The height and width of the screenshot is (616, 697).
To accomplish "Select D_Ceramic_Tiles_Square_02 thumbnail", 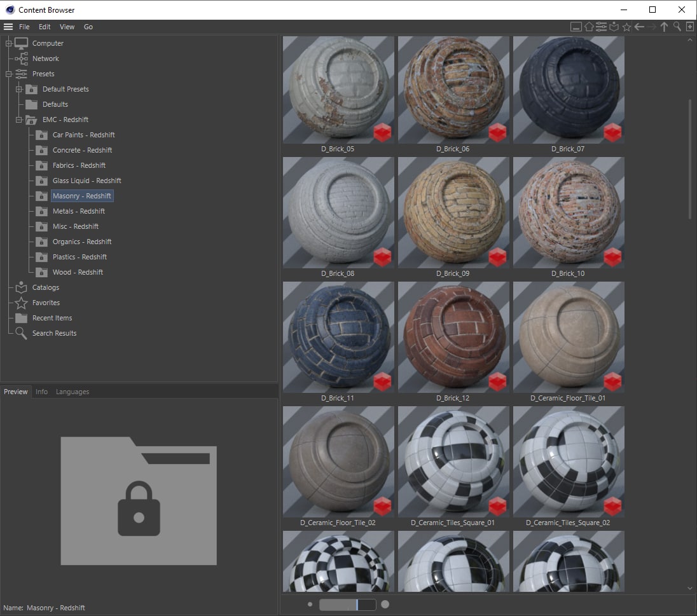I will [x=569, y=462].
